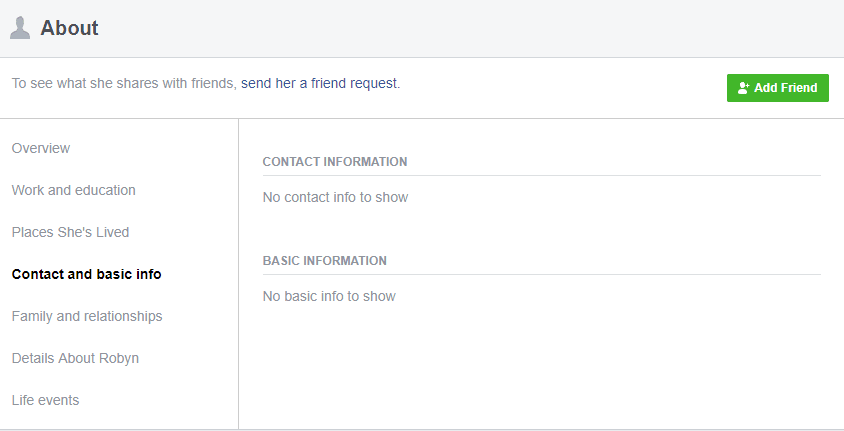The image size is (844, 431).
Task: Go to Family and relationships
Action: tap(87, 316)
